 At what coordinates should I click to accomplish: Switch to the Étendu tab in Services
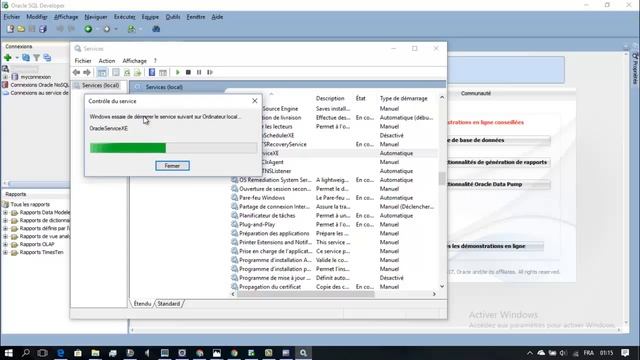click(x=142, y=304)
